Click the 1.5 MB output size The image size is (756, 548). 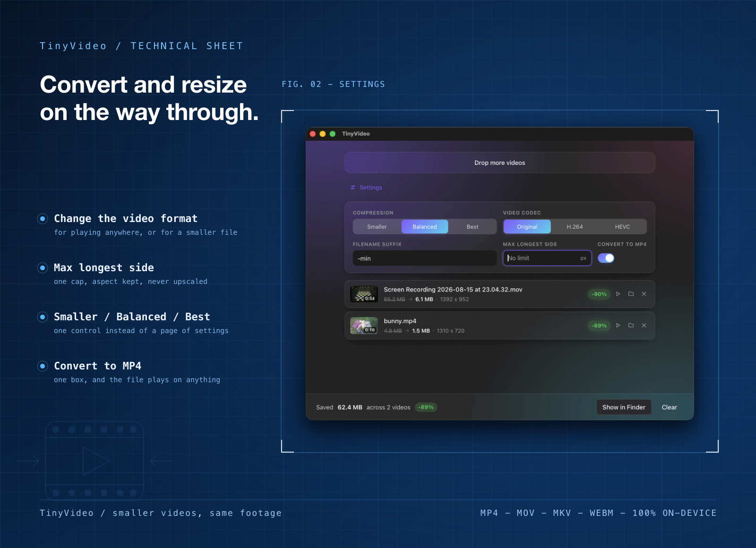421,331
